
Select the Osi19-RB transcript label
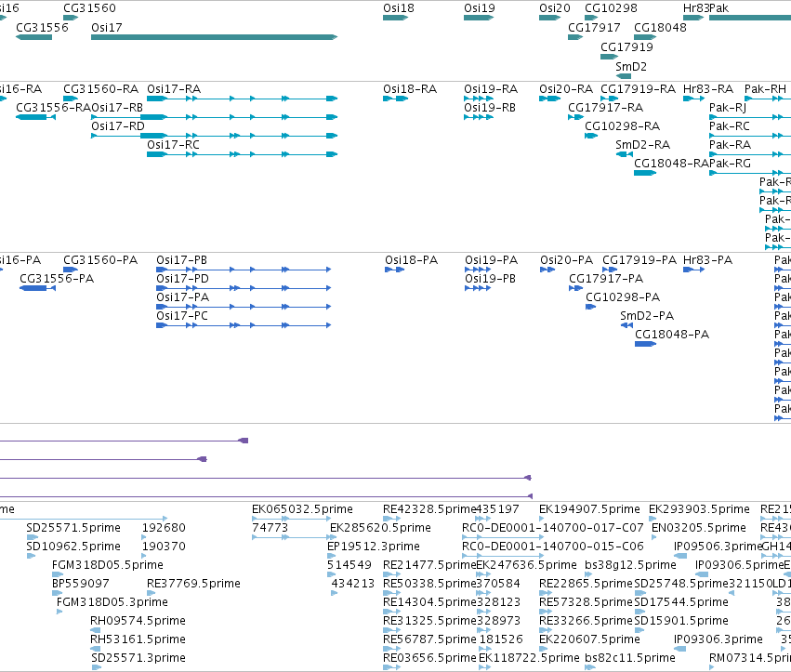coord(490,108)
